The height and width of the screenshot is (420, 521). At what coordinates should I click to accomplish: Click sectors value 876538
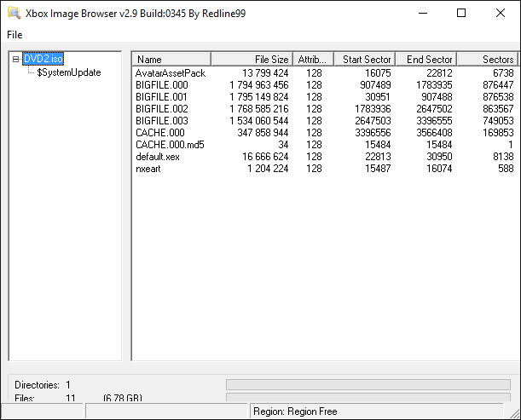point(499,96)
